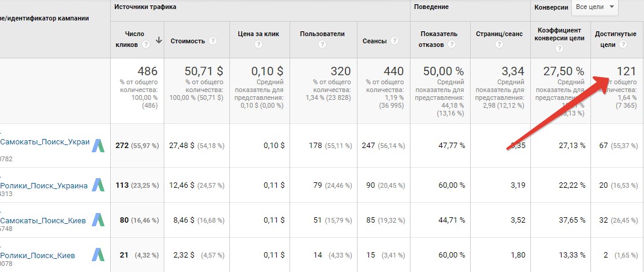The image size is (644, 272).
Task: Sort by 'Сеансы' column header
Action: point(374,41)
